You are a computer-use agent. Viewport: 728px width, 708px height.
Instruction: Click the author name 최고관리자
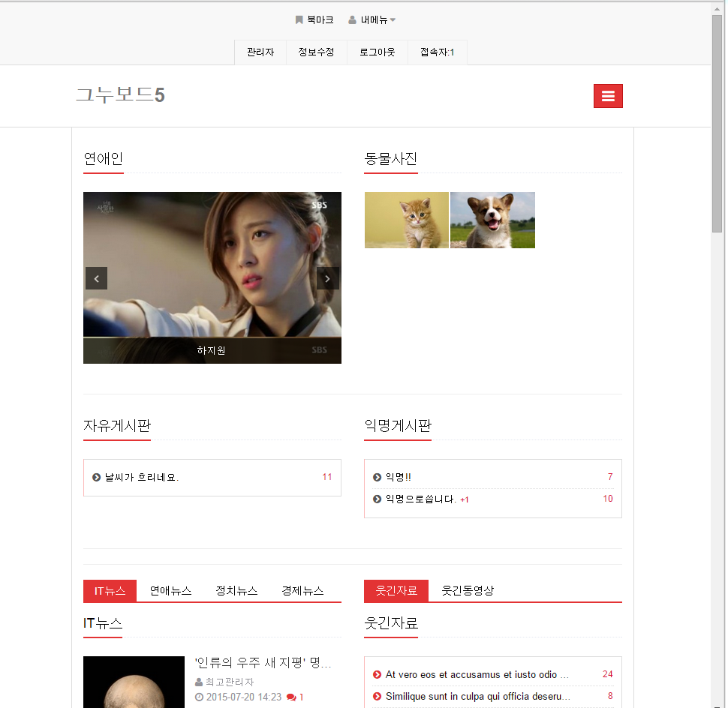pyautogui.click(x=230, y=682)
